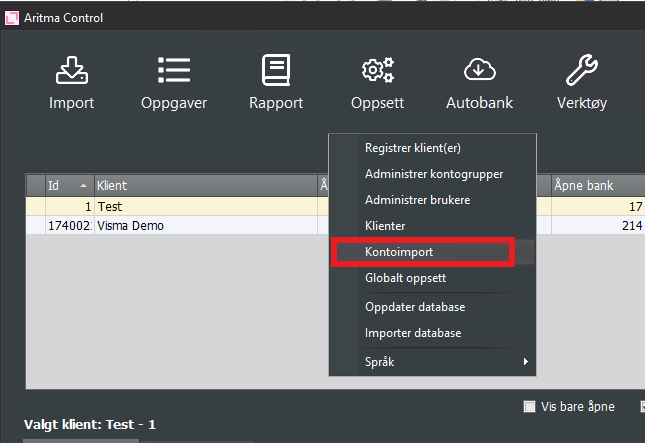Open the Rapport book icon
This screenshot has height=443, width=645.
coord(276,72)
